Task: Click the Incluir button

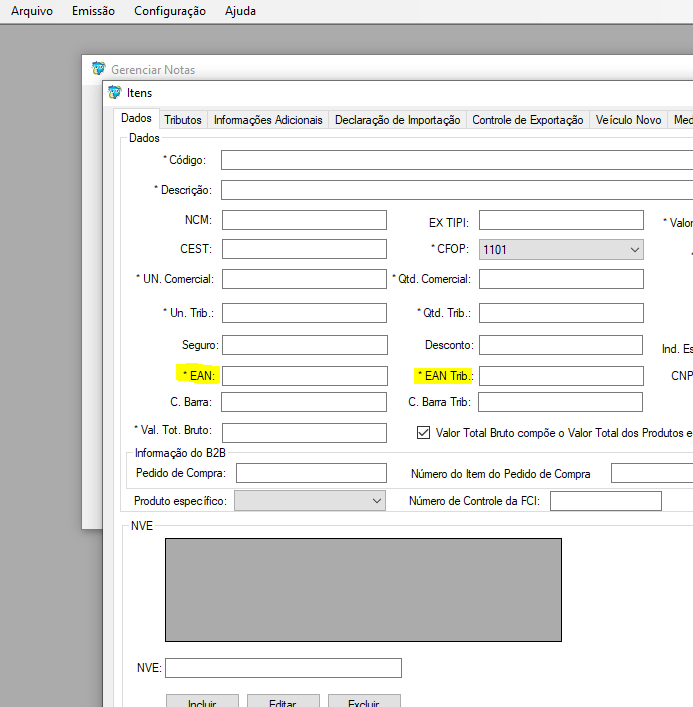Action: point(201,701)
